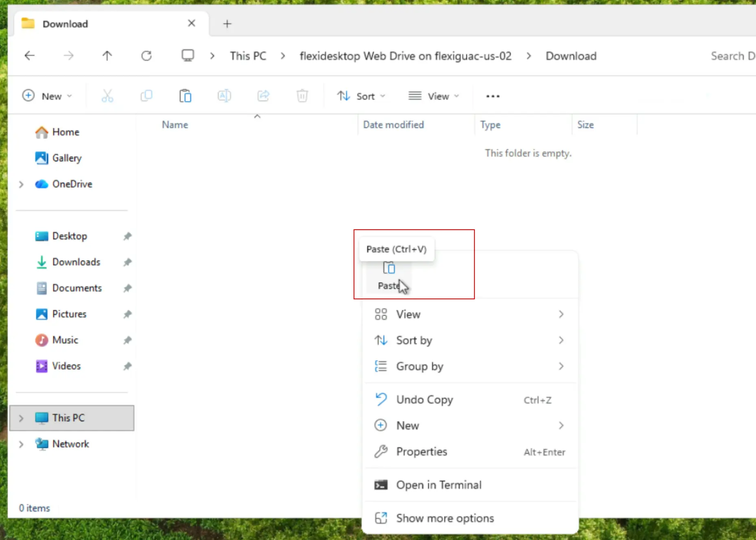This screenshot has height=540, width=756.
Task: Select Open in Terminal
Action: coord(470,485)
